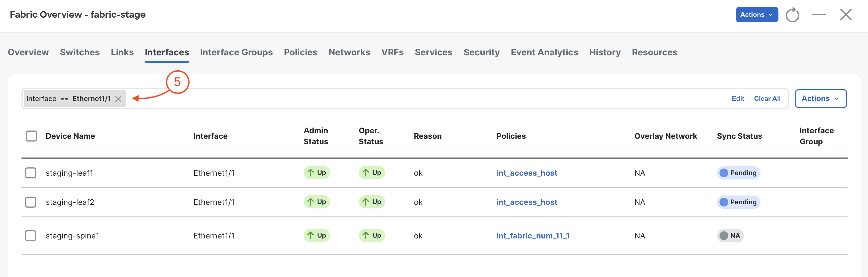Click Oper. Status Up badge for staging-spine1

[x=372, y=235]
